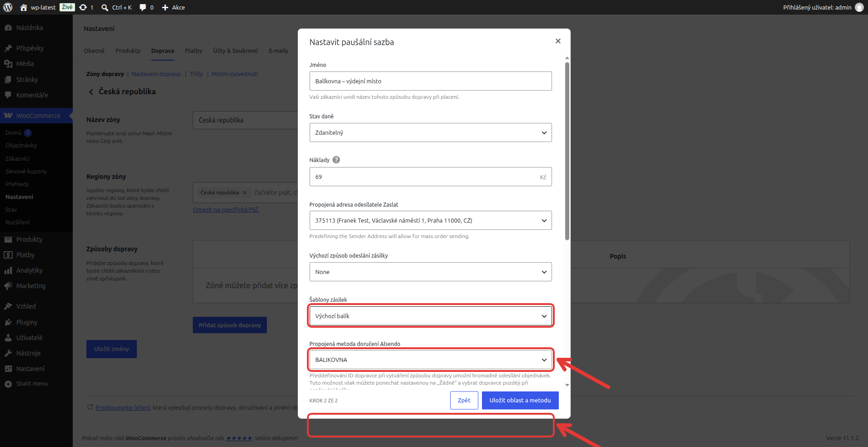Click into the Jméno input field

[x=431, y=81]
